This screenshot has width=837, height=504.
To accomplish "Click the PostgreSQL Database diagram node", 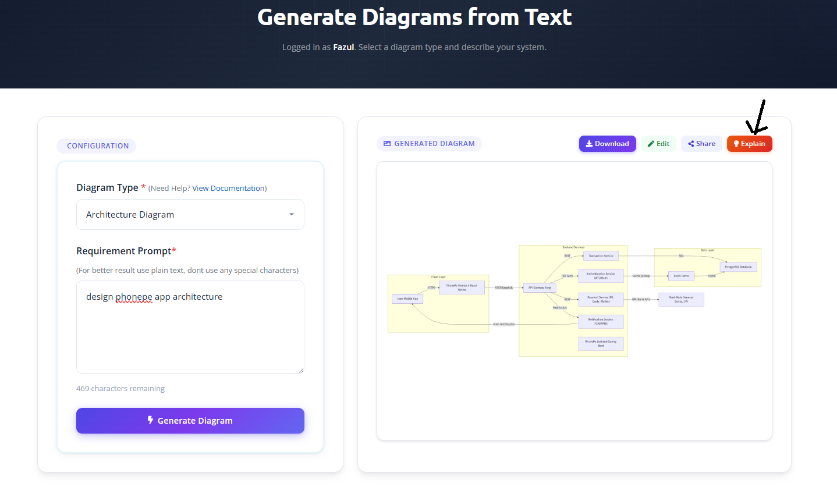I will coord(738,267).
